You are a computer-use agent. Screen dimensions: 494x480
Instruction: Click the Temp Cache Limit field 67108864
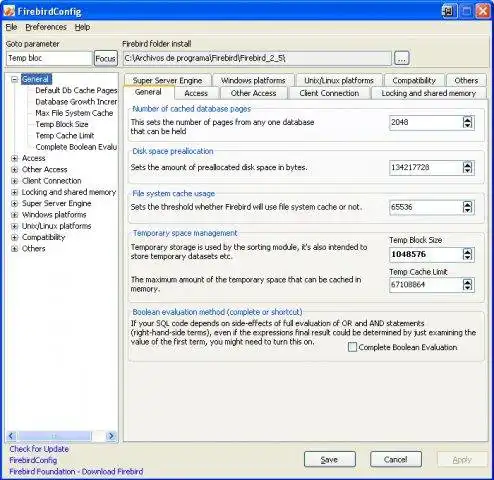[x=426, y=285]
